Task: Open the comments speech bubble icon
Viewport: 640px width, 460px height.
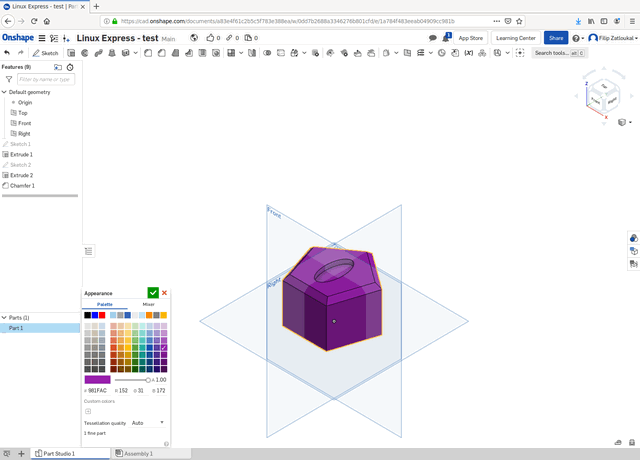Action: [433, 38]
